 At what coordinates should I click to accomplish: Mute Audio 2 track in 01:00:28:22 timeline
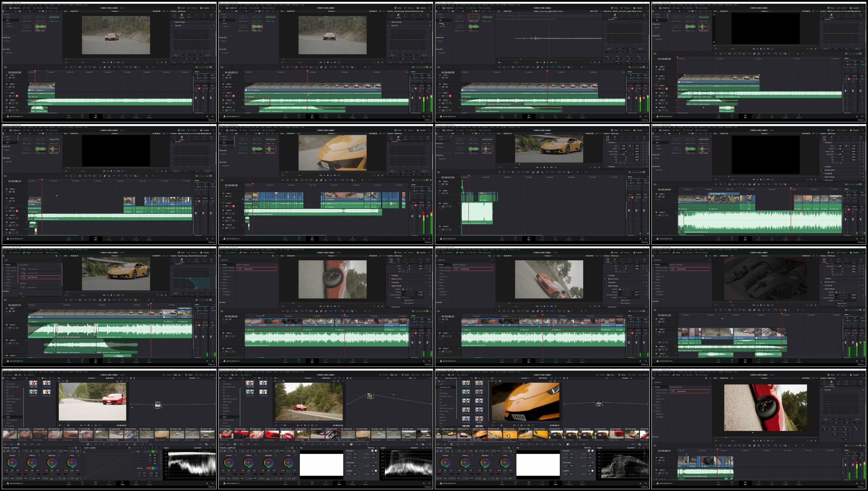pyautogui.click(x=450, y=336)
